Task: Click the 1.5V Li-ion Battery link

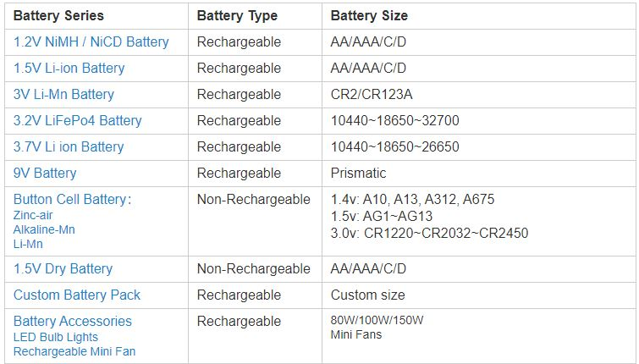Action: (69, 68)
